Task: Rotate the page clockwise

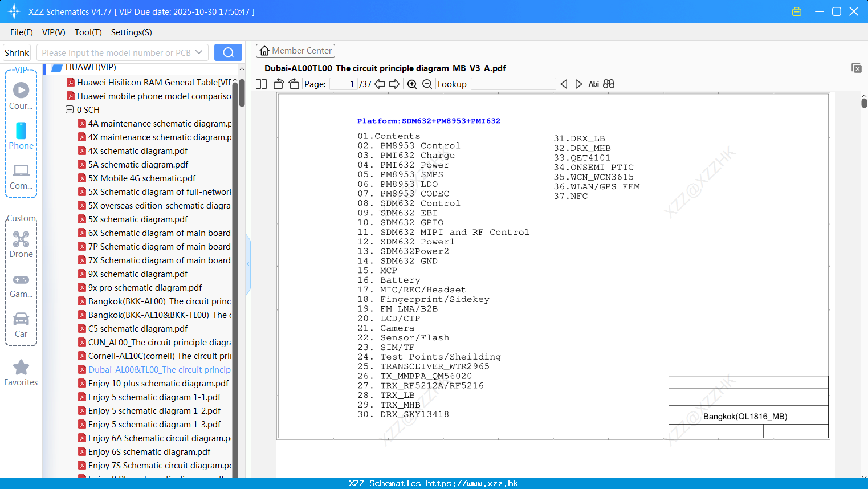Action: pyautogui.click(x=294, y=84)
